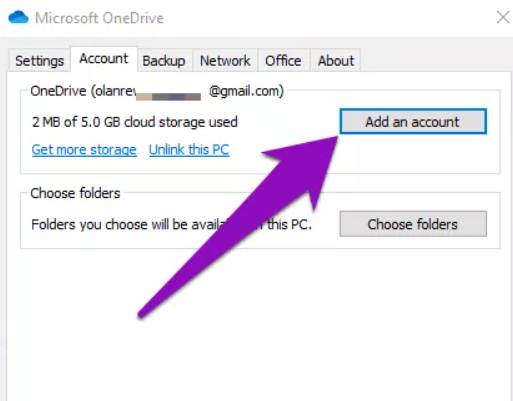Show the About tab

click(336, 60)
